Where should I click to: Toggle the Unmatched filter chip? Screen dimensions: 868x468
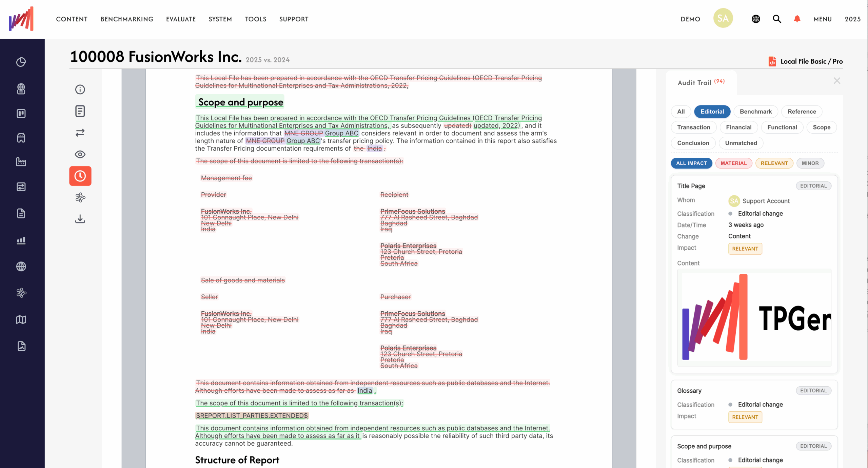[741, 143]
